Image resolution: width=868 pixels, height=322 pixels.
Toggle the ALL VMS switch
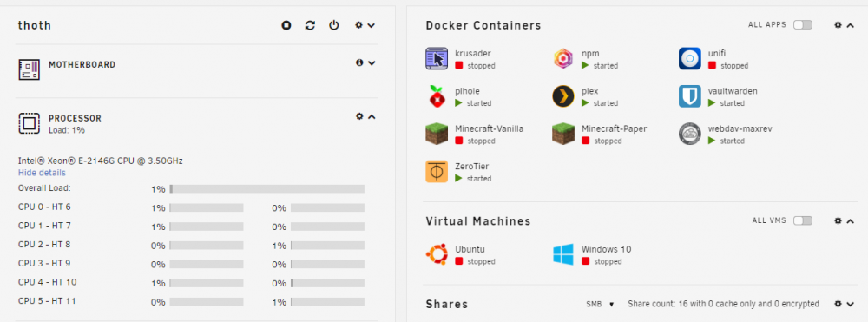[x=803, y=220]
